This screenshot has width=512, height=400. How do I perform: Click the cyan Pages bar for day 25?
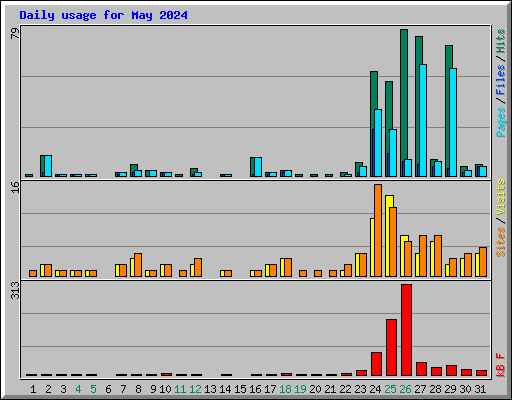tap(393, 153)
